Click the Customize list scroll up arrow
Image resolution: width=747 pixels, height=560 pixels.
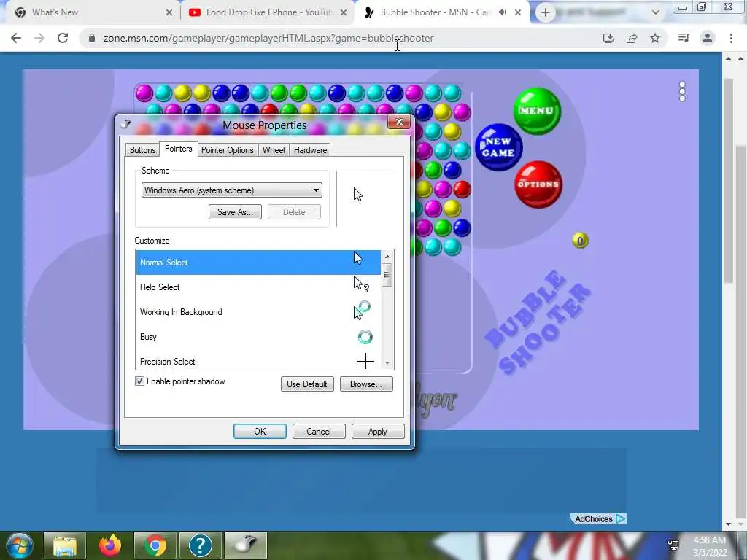coord(387,257)
